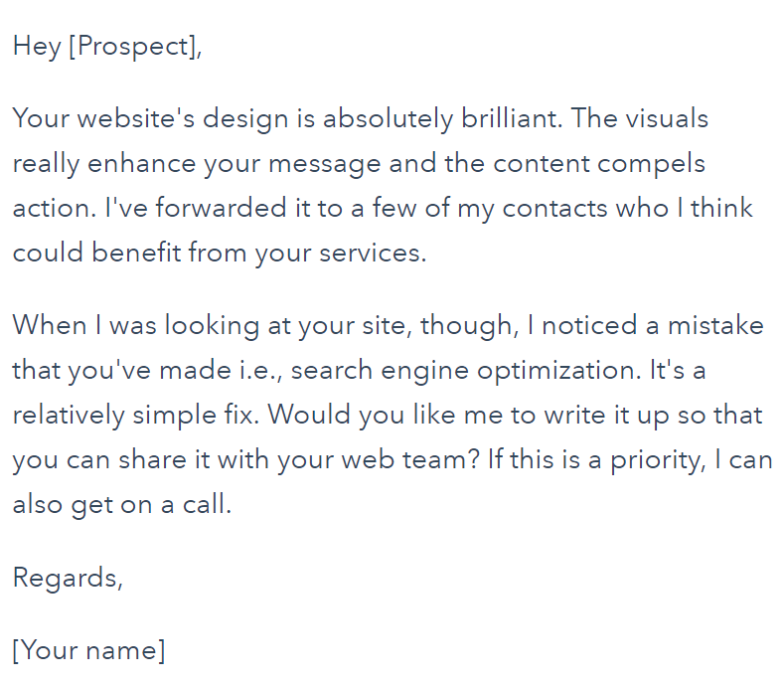Click the greeting 'Hey [Prospect],'
Viewport: 784px width, 685px height.
(x=107, y=47)
